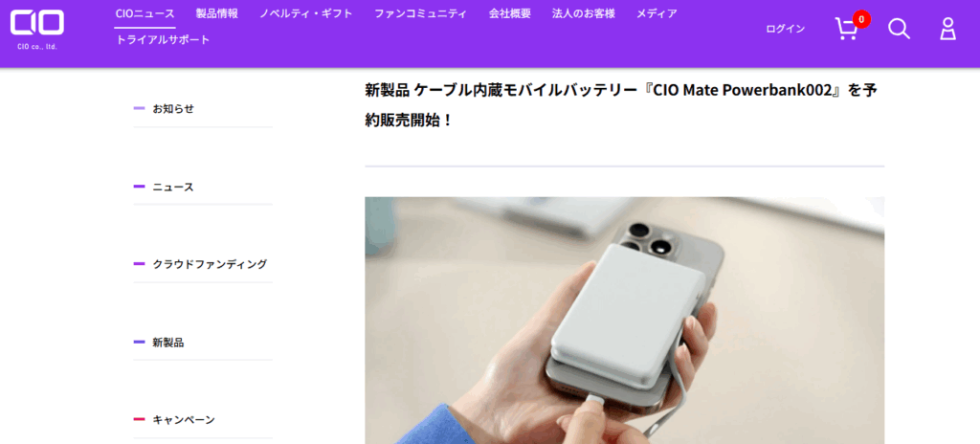Select the ニュース sidebar category
Image resolution: width=980 pixels, height=444 pixels.
[203, 187]
